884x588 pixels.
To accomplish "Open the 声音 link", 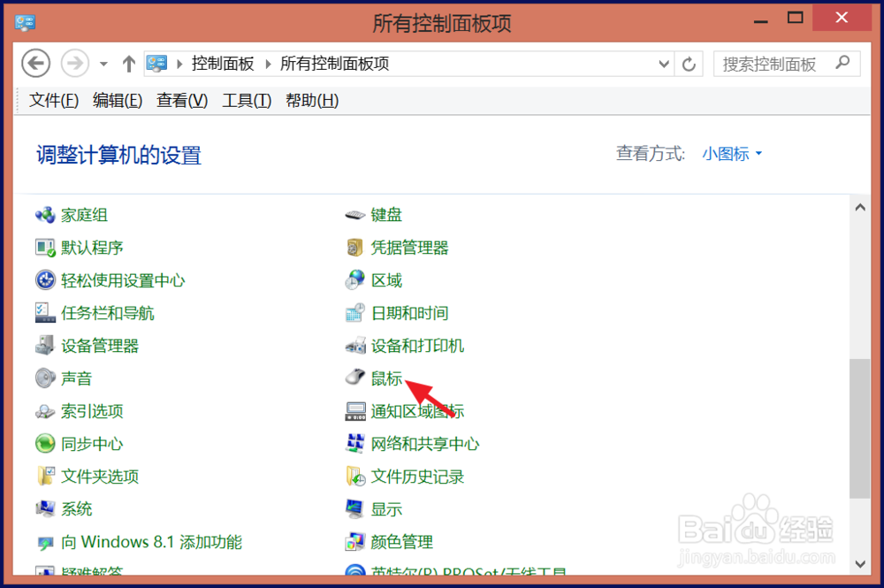I will click(x=77, y=378).
